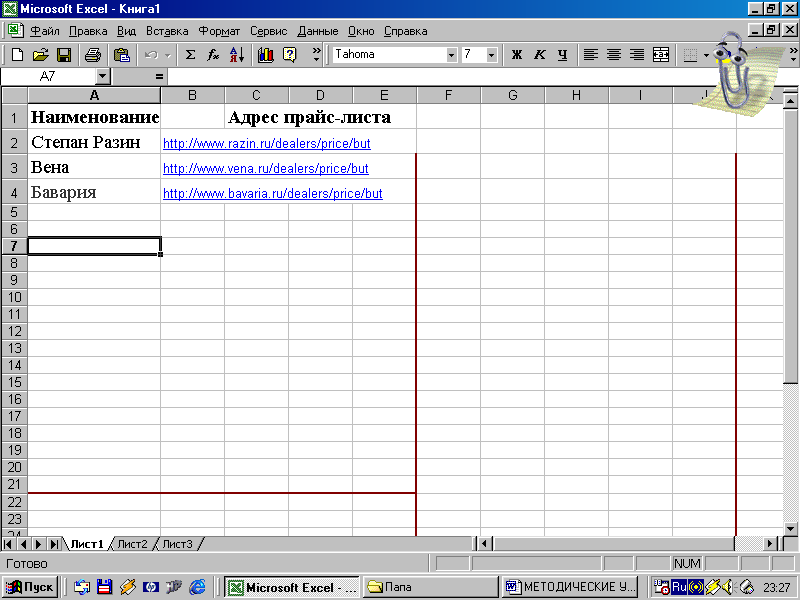The width and height of the screenshot is (800, 600).
Task: Open the Формат menu
Action: 219,31
